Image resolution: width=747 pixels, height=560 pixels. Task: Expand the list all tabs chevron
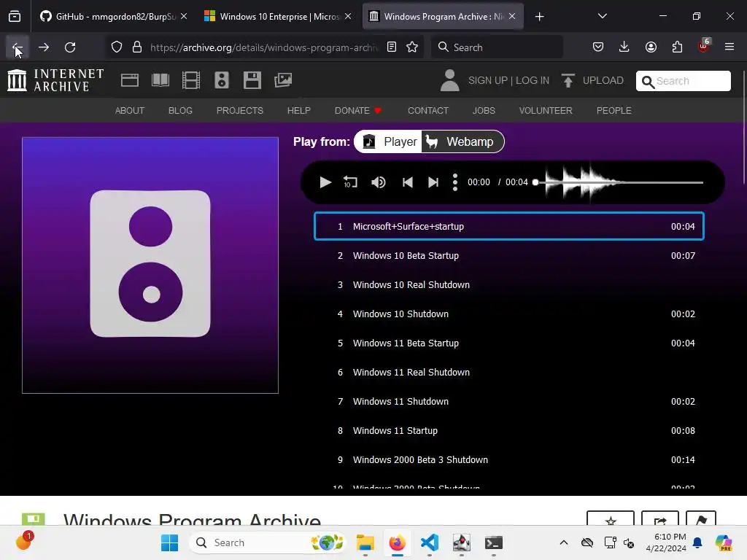(603, 16)
